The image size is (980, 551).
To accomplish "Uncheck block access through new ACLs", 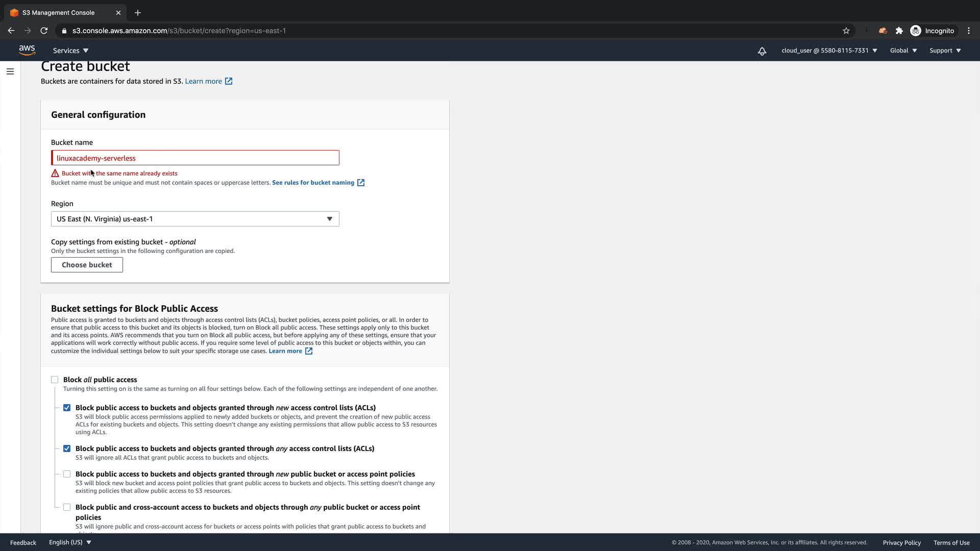I will point(67,408).
